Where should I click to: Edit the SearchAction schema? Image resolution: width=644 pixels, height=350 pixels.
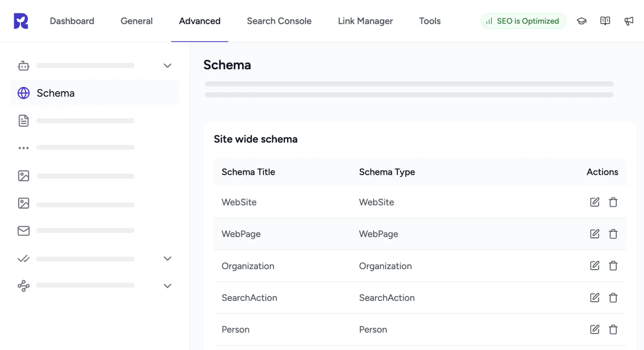(595, 298)
